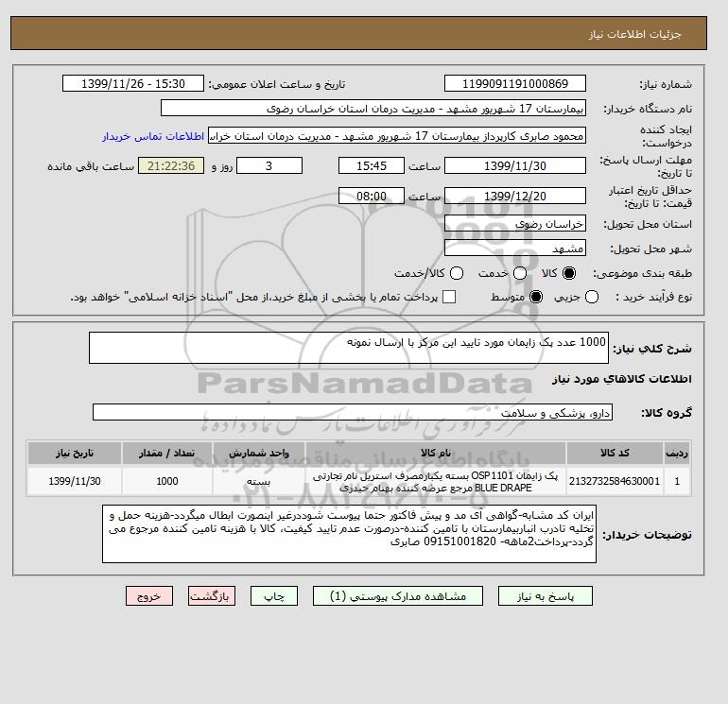Click the شرح کلی نیاز description box
728x704 pixels.
coord(349,348)
